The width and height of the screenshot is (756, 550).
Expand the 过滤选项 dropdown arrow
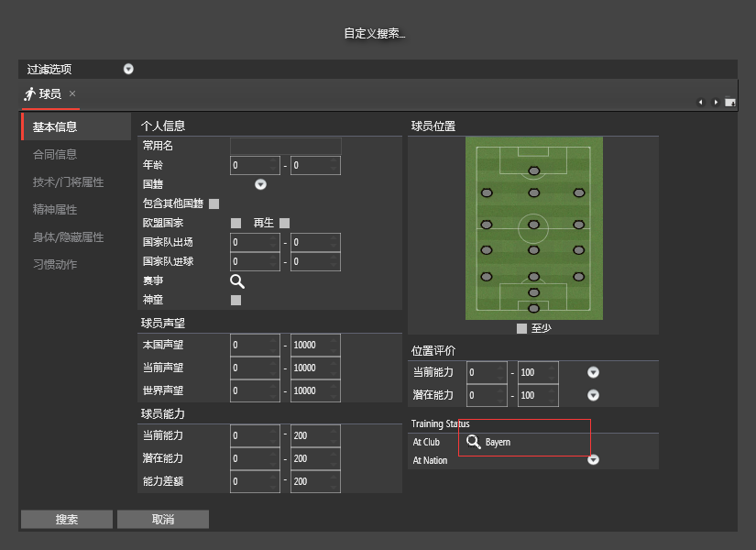click(128, 69)
